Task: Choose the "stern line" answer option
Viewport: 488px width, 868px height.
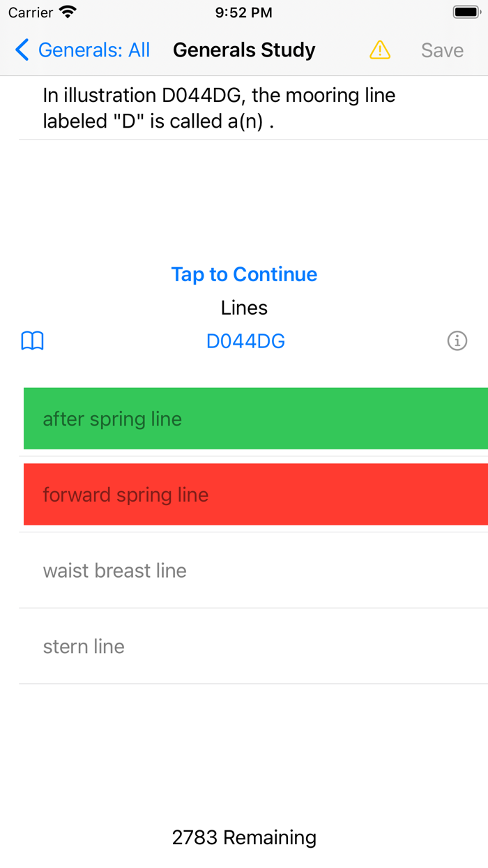Action: tap(84, 647)
